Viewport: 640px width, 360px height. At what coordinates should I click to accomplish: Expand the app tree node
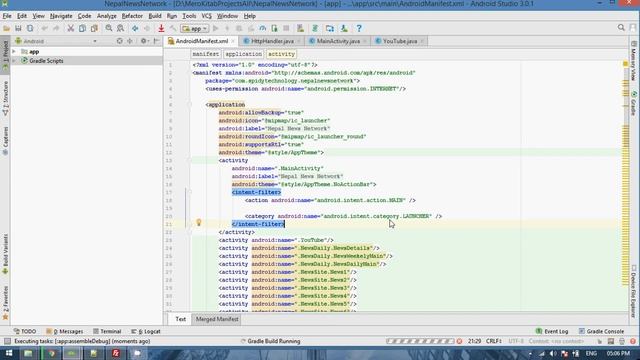pos(14,52)
